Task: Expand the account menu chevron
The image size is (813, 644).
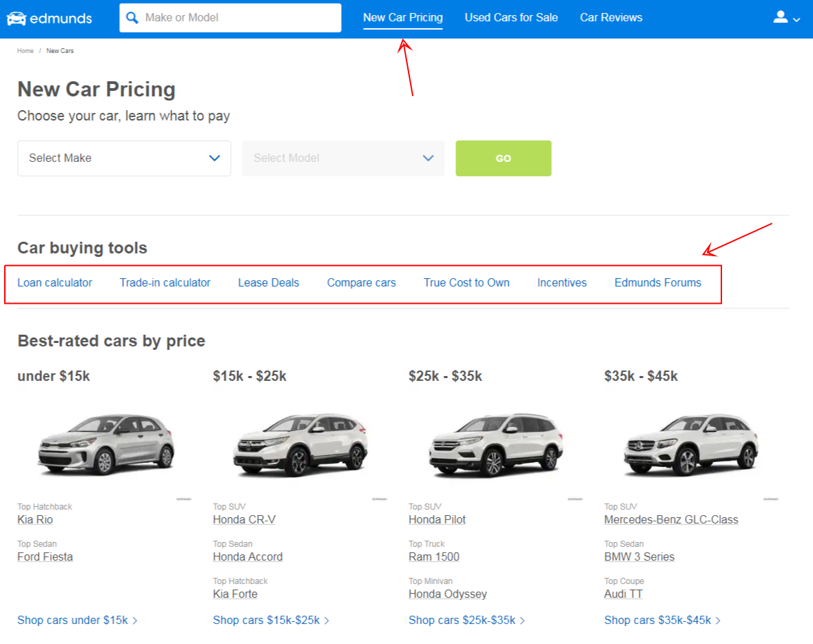Action: click(x=797, y=20)
